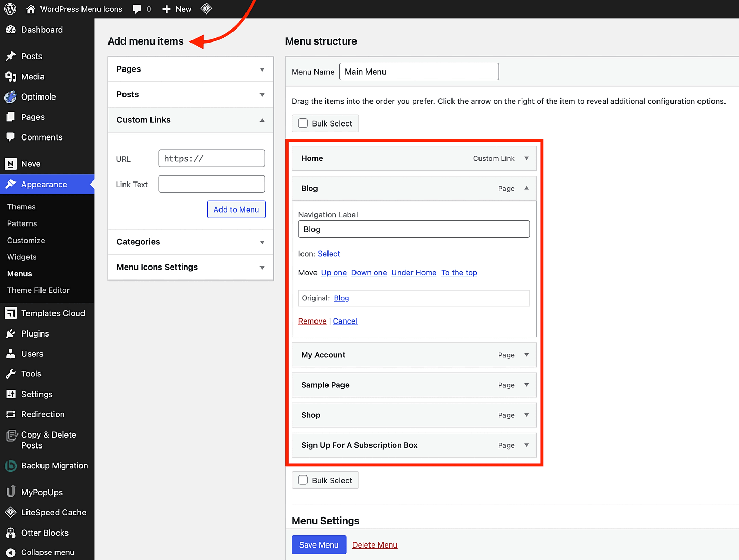The width and height of the screenshot is (739, 560).
Task: Open the Themes submenu item
Action: click(x=21, y=207)
